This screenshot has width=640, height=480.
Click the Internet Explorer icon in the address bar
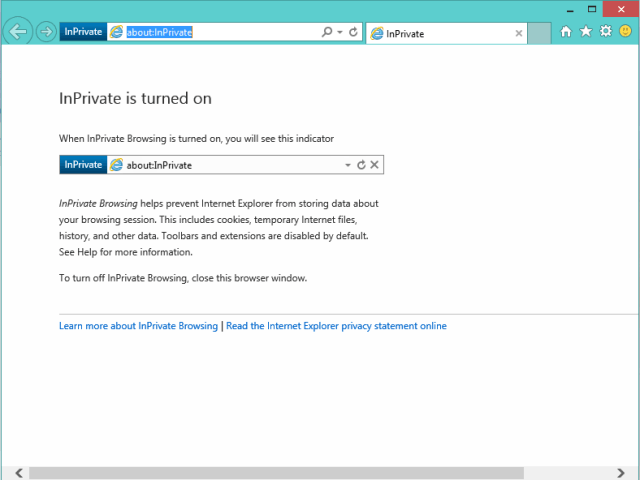coord(116,32)
